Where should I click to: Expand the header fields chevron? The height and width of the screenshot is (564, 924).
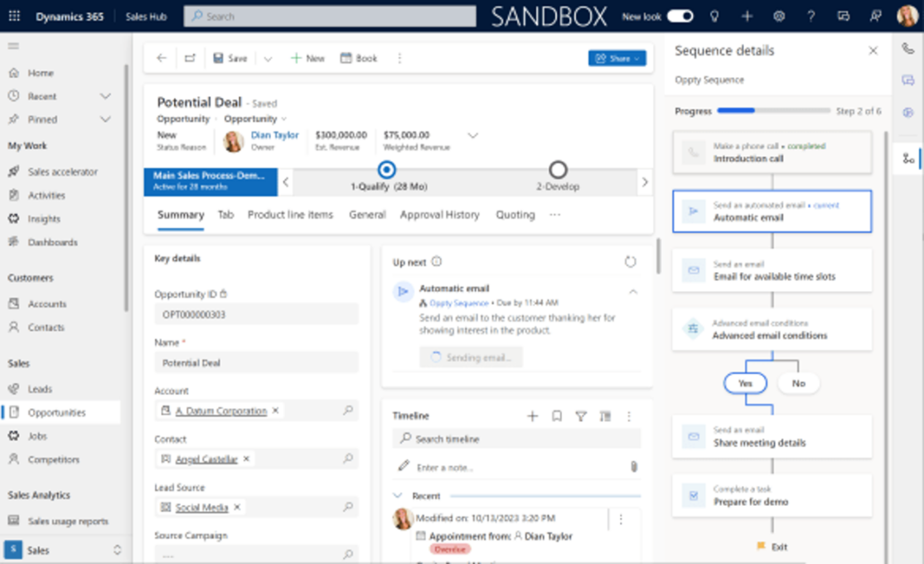point(472,135)
